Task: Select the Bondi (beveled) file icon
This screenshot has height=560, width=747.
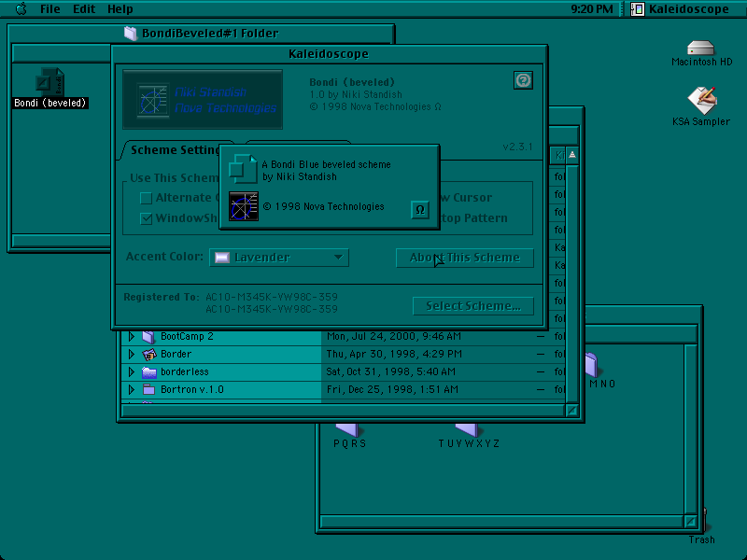Action: coord(50,82)
